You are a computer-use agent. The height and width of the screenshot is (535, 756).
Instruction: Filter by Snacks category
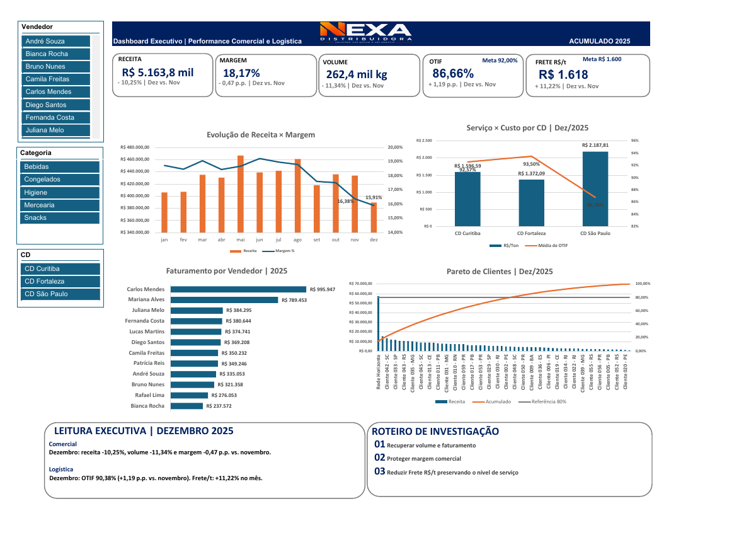(60, 218)
